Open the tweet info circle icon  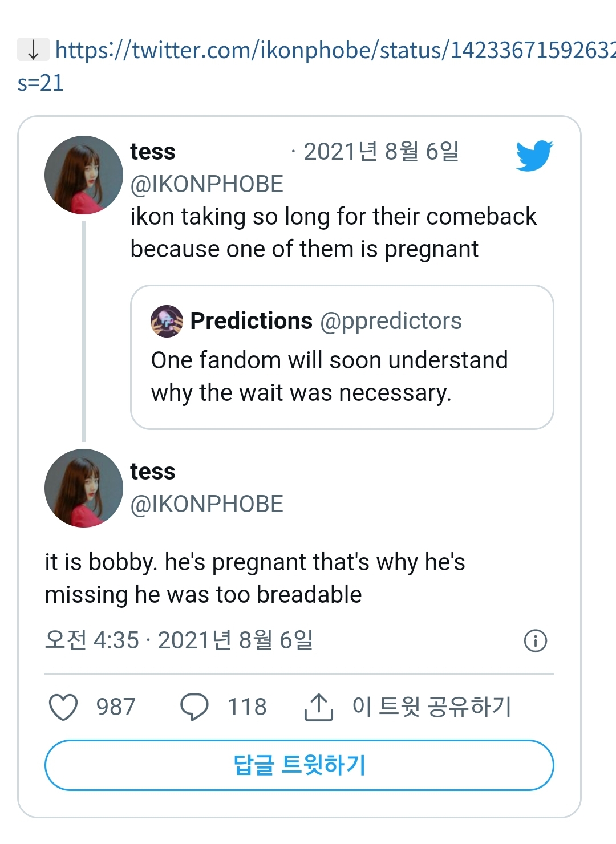tap(535, 640)
